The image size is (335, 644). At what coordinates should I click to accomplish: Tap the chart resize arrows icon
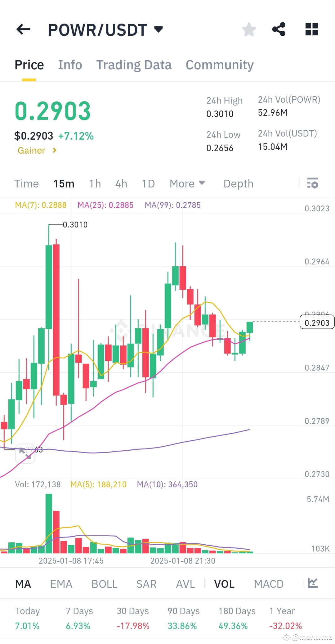[25, 453]
